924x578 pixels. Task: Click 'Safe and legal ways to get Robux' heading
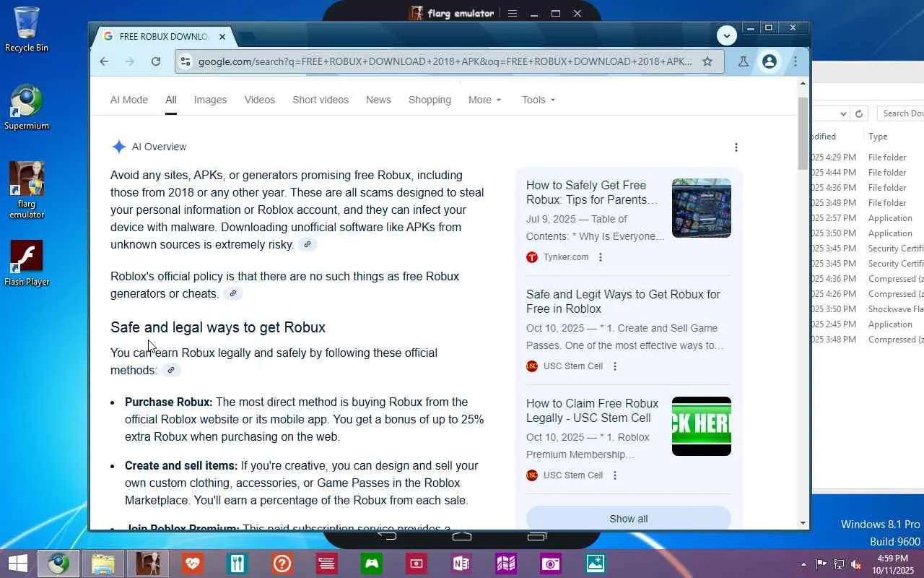[x=218, y=327]
